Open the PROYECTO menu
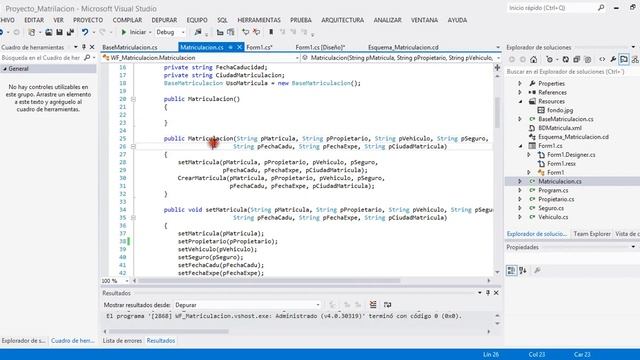Screen dimensions: 640x360 coord(88,20)
